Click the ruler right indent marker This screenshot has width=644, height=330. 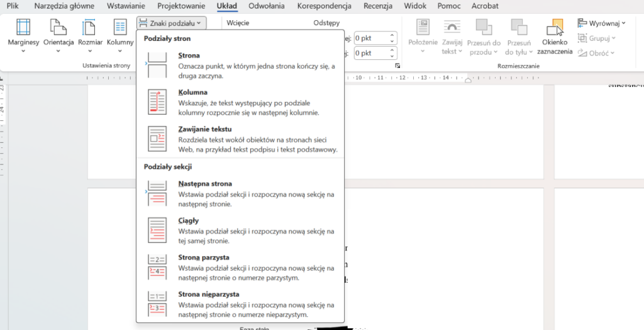[468, 80]
